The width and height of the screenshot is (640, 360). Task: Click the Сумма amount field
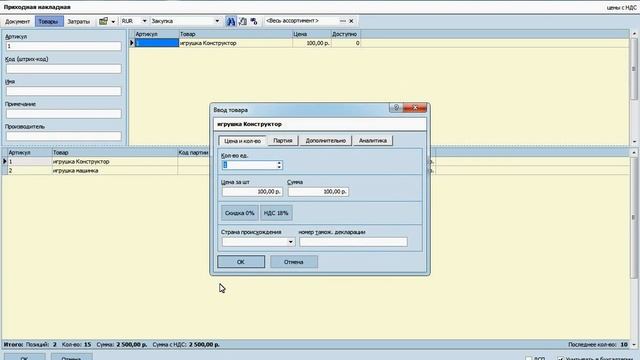coord(318,191)
